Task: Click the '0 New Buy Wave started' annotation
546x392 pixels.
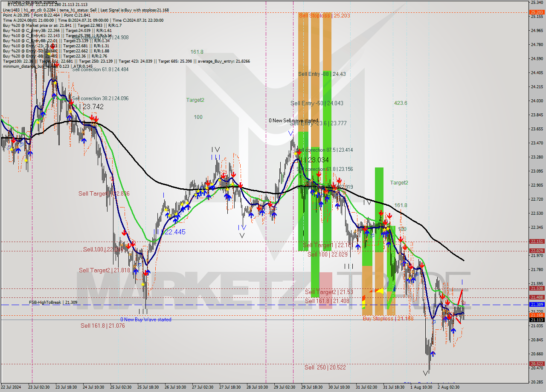Action: click(146, 320)
